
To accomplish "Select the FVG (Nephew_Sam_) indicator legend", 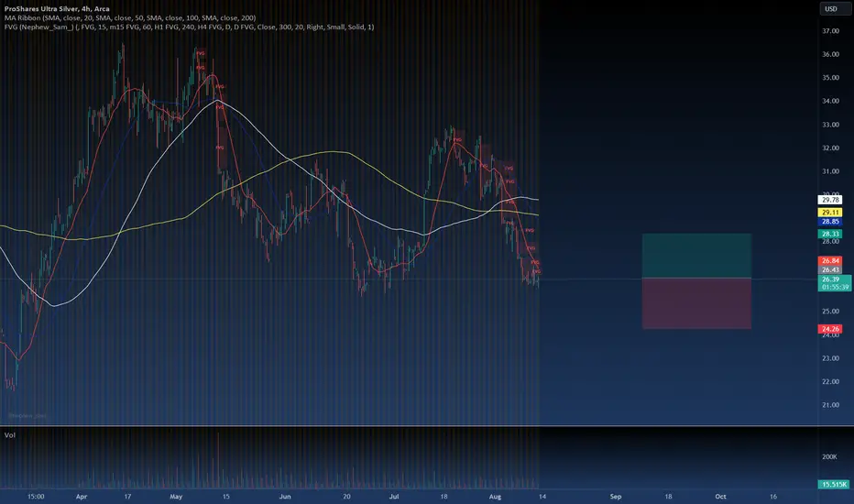I will [189, 27].
